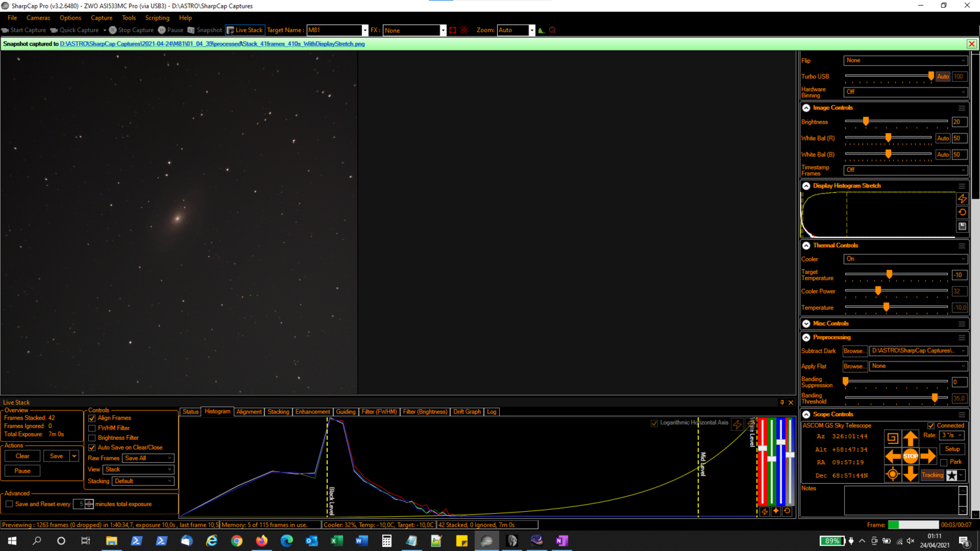Image resolution: width=980 pixels, height=551 pixels.
Task: Open the Raw Frames dropdown showing Save All
Action: 147,458
